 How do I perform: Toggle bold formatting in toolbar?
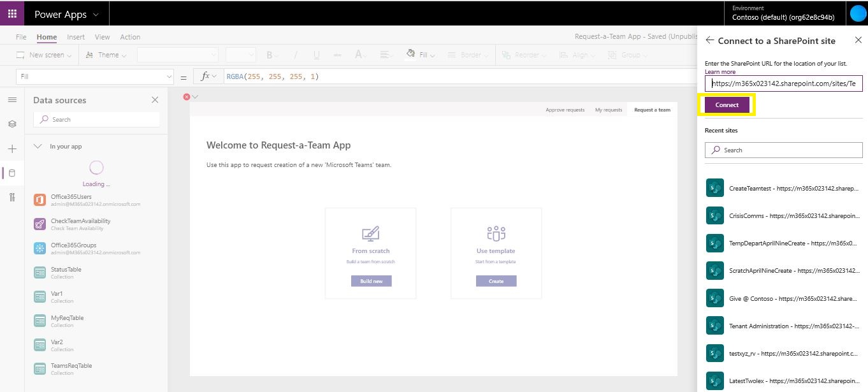[x=269, y=55]
